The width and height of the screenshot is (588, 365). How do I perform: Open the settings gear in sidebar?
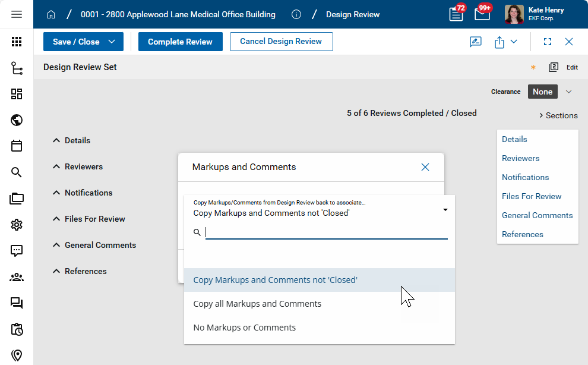17,225
